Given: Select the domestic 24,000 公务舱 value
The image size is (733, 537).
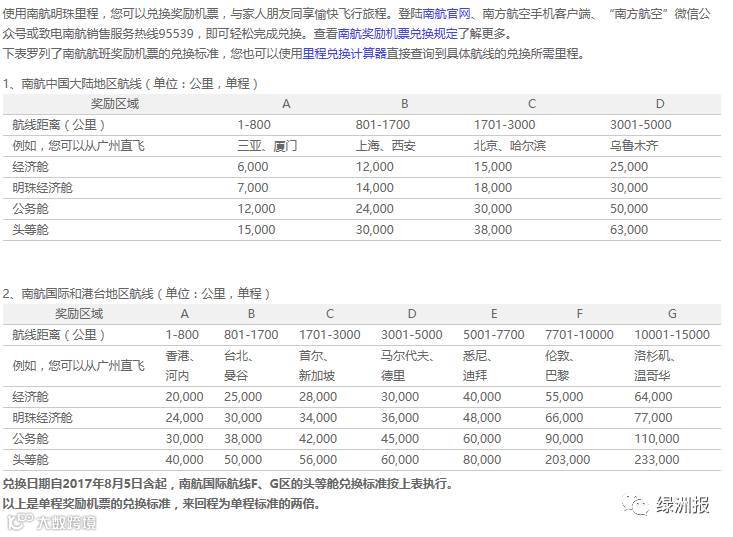Looking at the screenshot, I should (x=374, y=209).
